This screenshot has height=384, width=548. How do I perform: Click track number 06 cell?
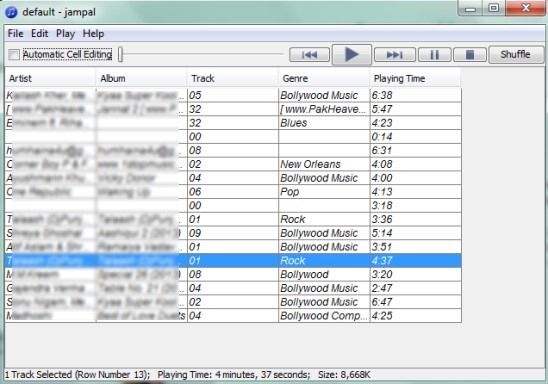point(233,192)
